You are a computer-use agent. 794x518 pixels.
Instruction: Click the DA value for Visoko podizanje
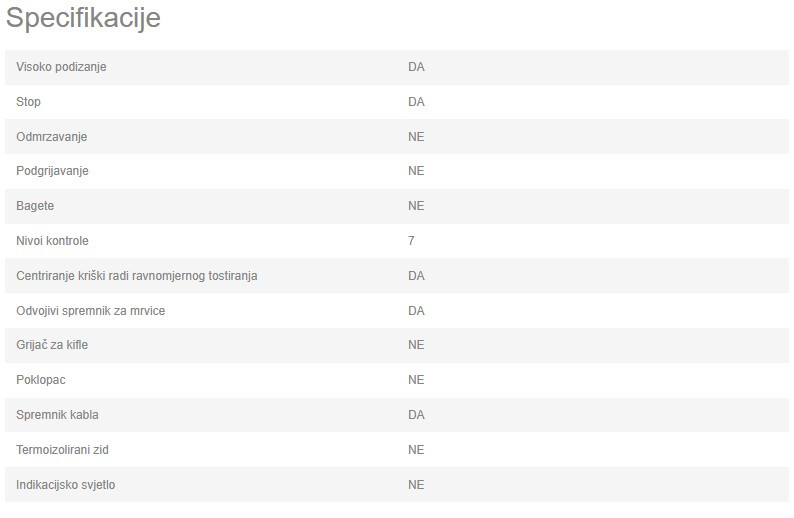pyautogui.click(x=416, y=67)
